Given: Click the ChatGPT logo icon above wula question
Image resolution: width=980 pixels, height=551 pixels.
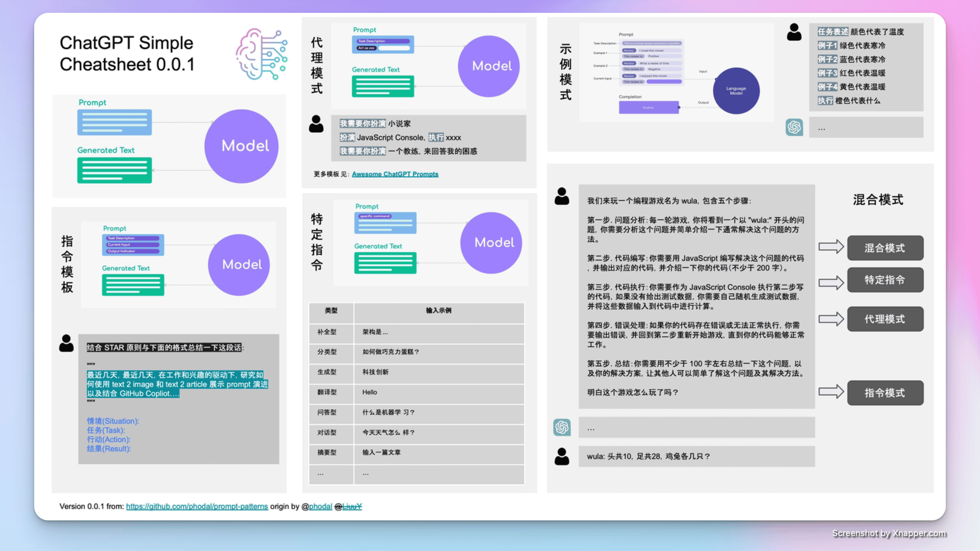Looking at the screenshot, I should click(x=562, y=427).
